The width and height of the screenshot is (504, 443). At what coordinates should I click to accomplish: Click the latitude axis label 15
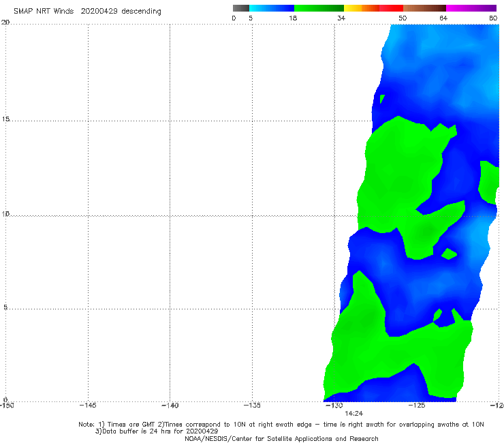click(x=5, y=119)
